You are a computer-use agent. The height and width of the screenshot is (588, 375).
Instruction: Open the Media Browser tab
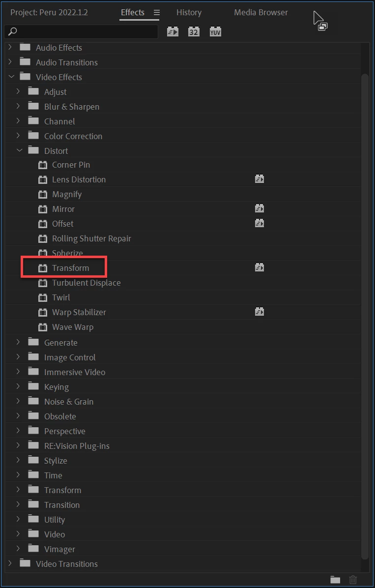click(x=261, y=12)
